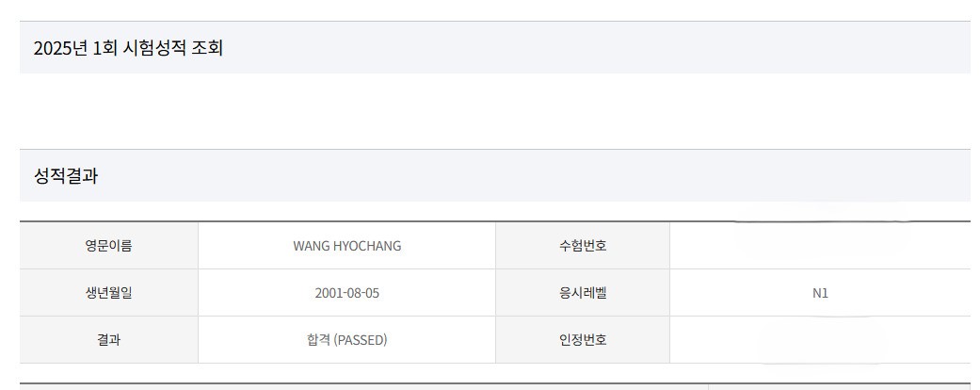Click the 응시레벨 label cell
980x390 pixels.
582,293
